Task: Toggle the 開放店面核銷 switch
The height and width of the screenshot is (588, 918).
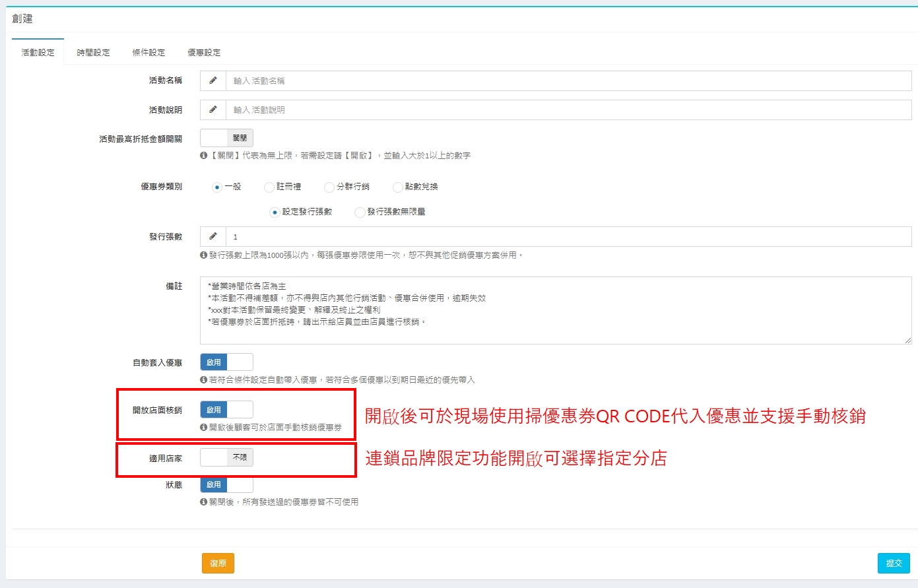Action: (x=226, y=410)
